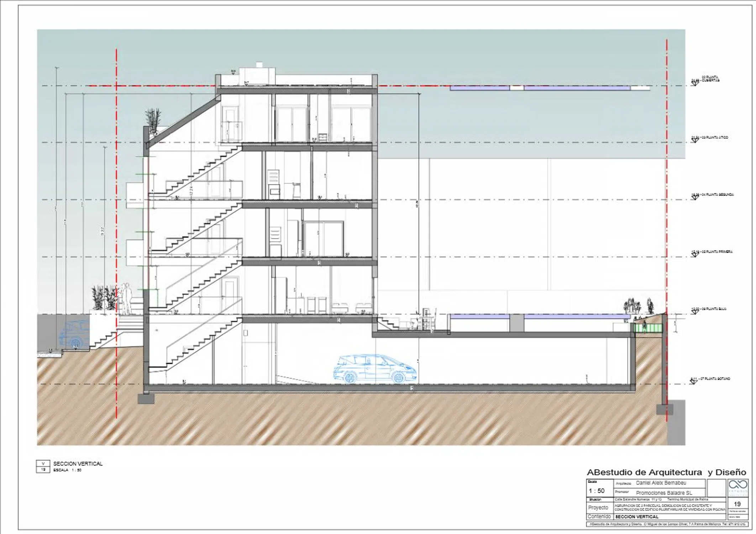The image size is (756, 534).
Task: Click the infinity studio logo in title block
Action: 737,485
